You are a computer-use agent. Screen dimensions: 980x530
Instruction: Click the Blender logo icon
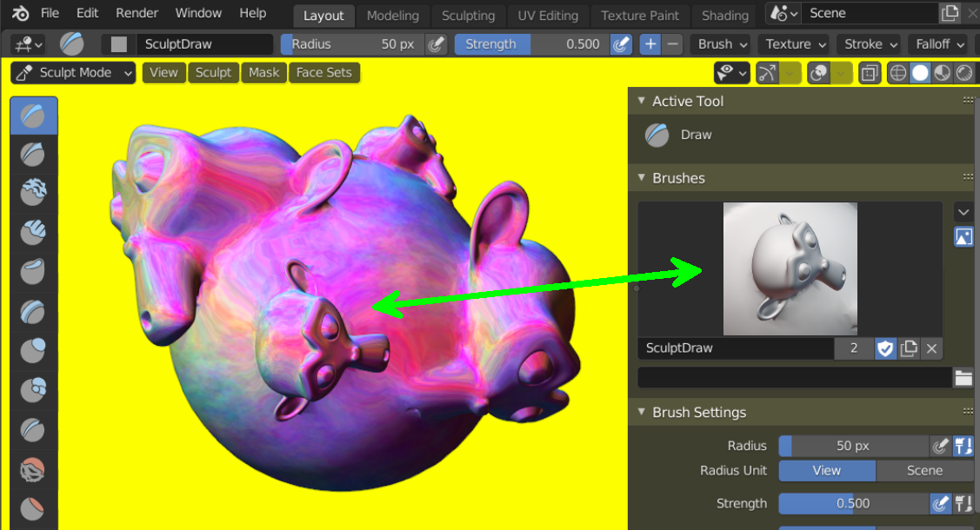coord(20,13)
